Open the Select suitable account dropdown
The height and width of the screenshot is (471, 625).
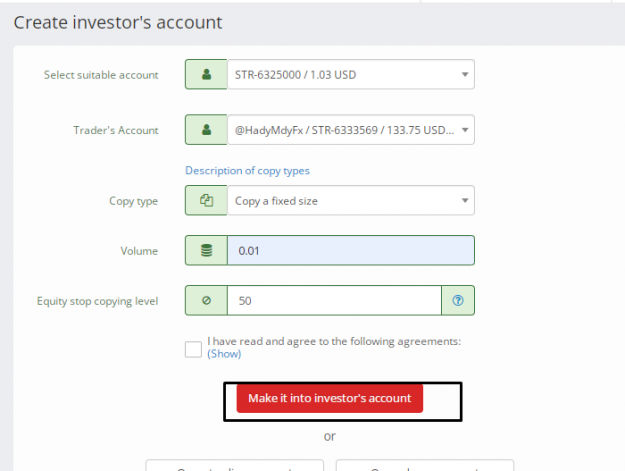[x=351, y=75]
